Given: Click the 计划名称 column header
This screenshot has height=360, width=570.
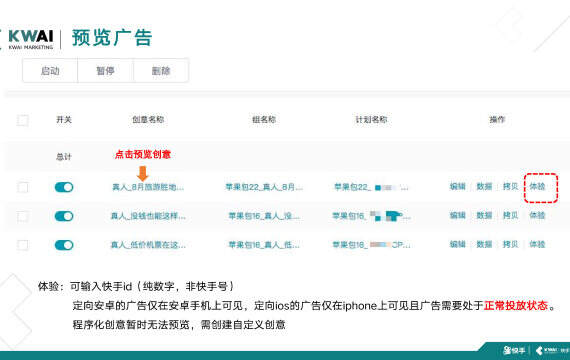Looking at the screenshot, I should coord(371,120).
